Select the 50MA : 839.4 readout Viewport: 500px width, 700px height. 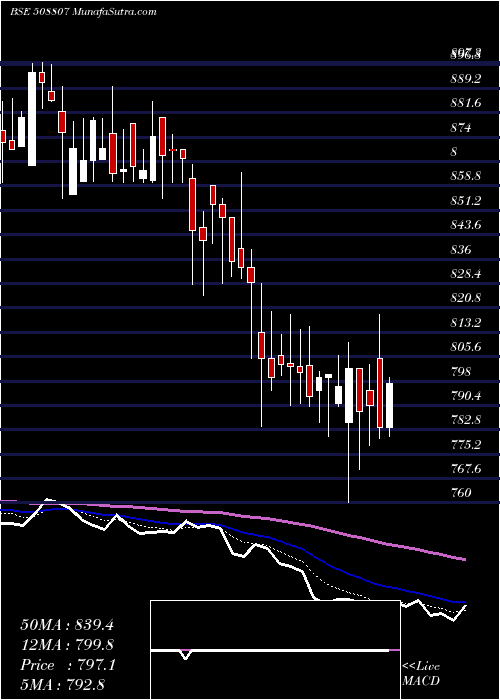tap(67, 625)
